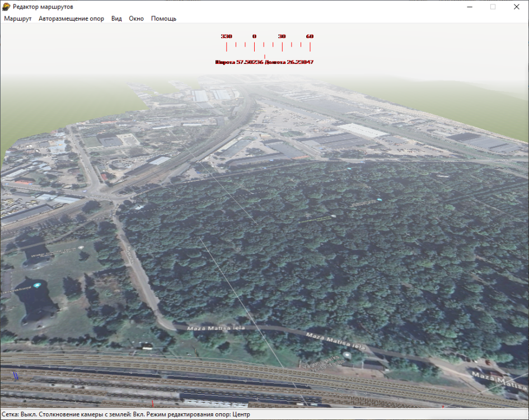Open the Помощь menu
Screen dimensions: 529x420
(x=163, y=18)
